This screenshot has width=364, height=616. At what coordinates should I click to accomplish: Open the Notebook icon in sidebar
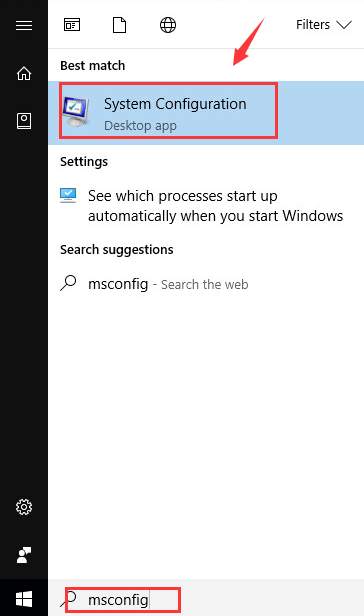pyautogui.click(x=24, y=121)
